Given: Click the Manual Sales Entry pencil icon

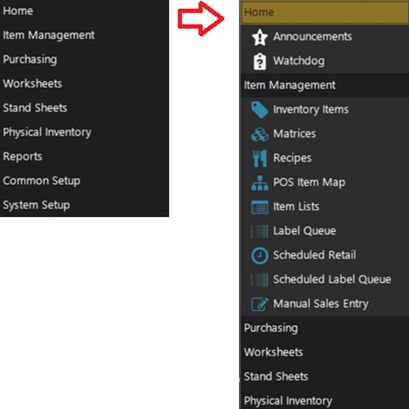Looking at the screenshot, I should (260, 304).
